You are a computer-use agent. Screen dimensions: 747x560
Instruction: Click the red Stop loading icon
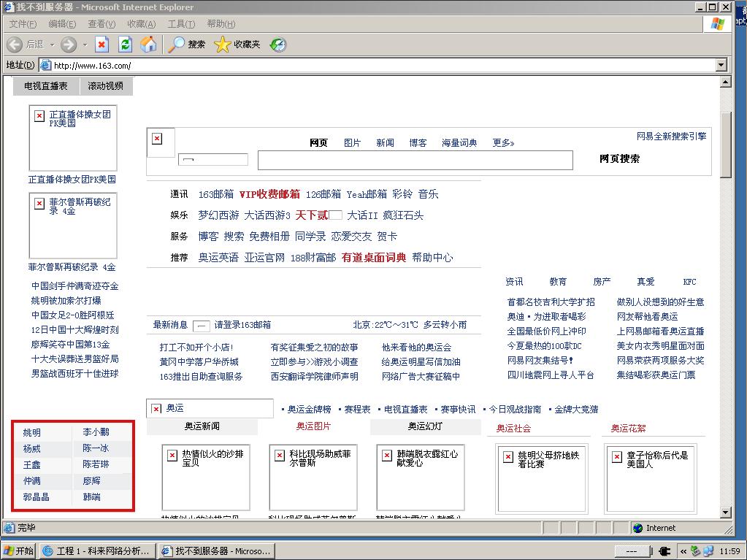click(x=101, y=45)
